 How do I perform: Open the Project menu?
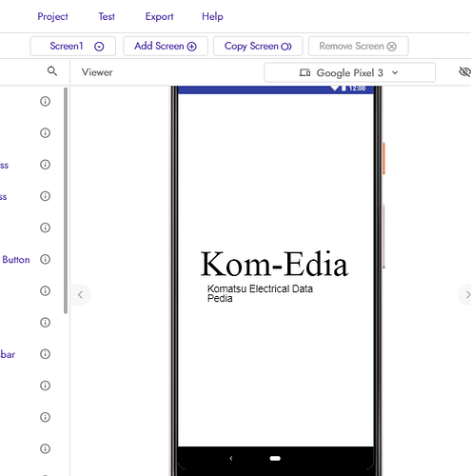click(x=52, y=16)
